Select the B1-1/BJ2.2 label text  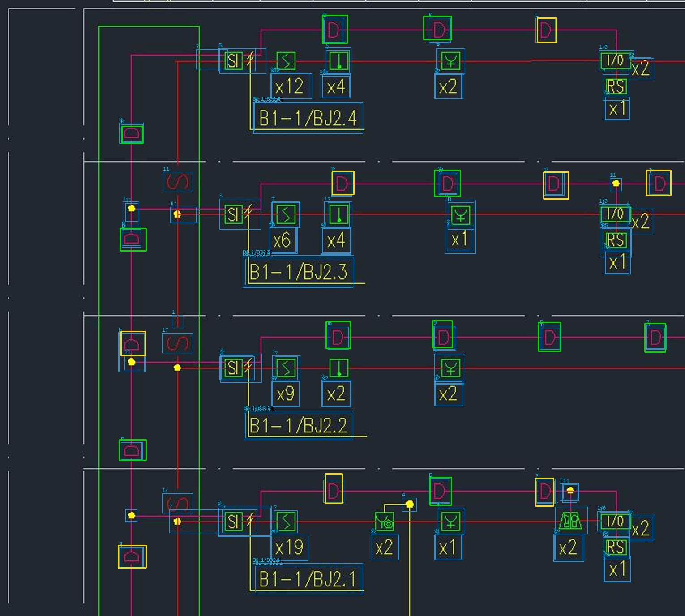[x=299, y=425]
